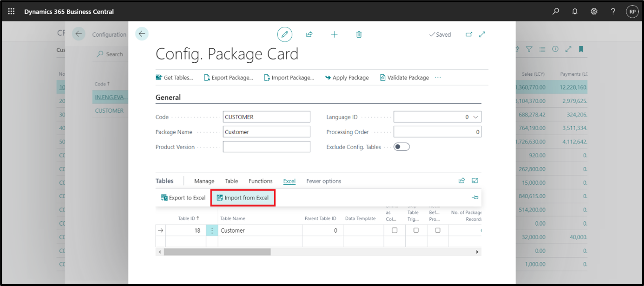Click Import Package...
Image resolution: width=644 pixels, height=286 pixels.
click(289, 78)
